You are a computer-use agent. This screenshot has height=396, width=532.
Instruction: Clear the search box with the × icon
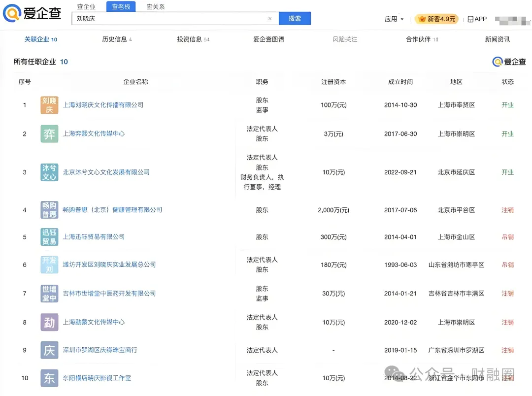coord(270,19)
